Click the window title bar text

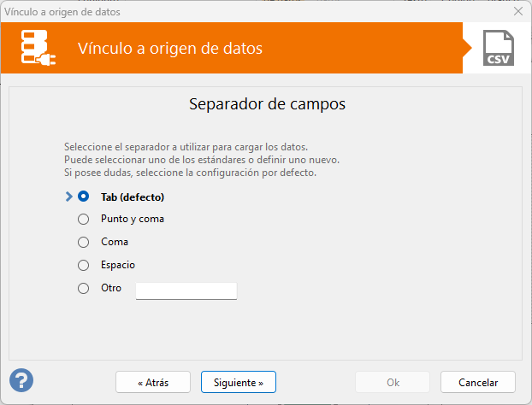62,12
